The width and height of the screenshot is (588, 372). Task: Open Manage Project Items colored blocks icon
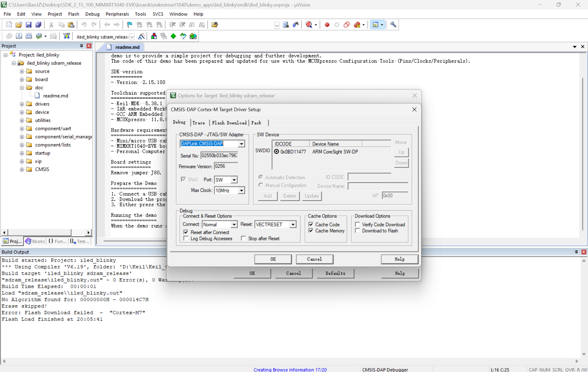click(x=154, y=36)
